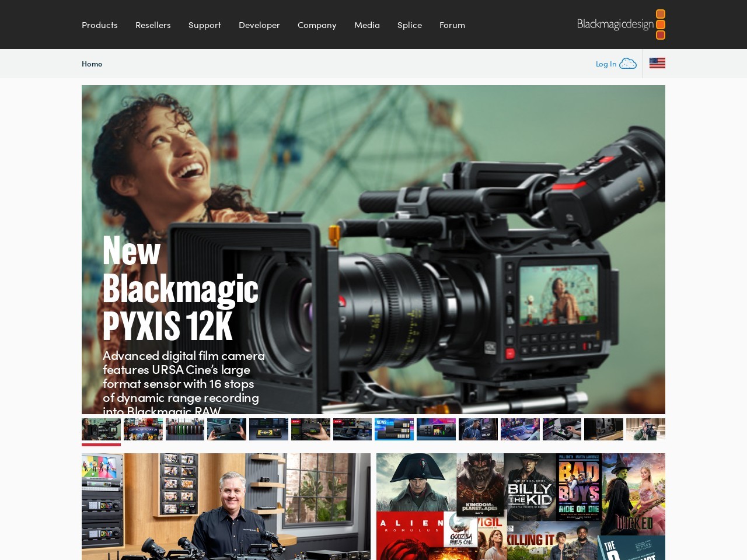This screenshot has width=747, height=560.
Task: Open the Developer section
Action: point(259,24)
